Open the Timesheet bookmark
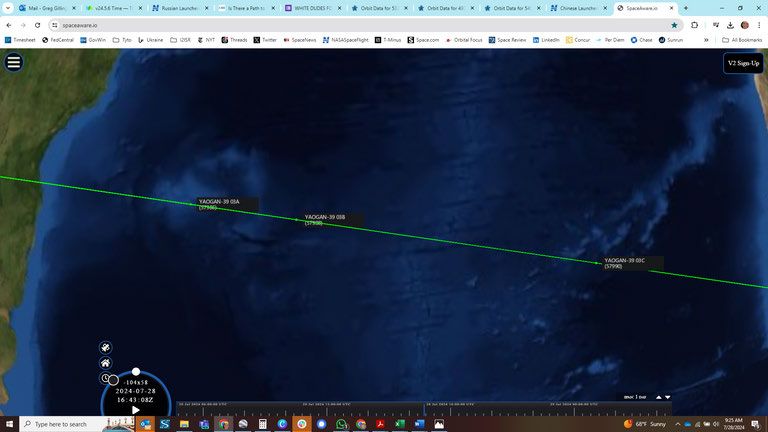The width and height of the screenshot is (768, 432). [20, 40]
